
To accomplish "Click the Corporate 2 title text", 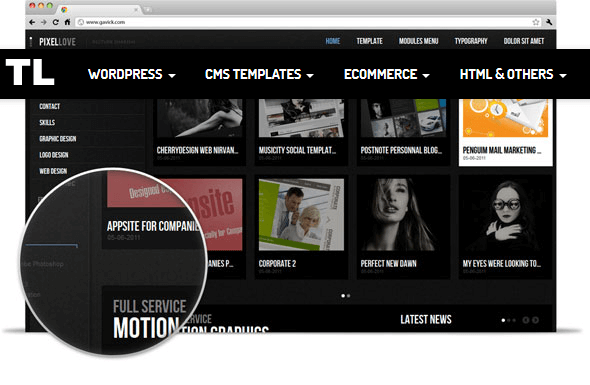I will click(x=277, y=264).
